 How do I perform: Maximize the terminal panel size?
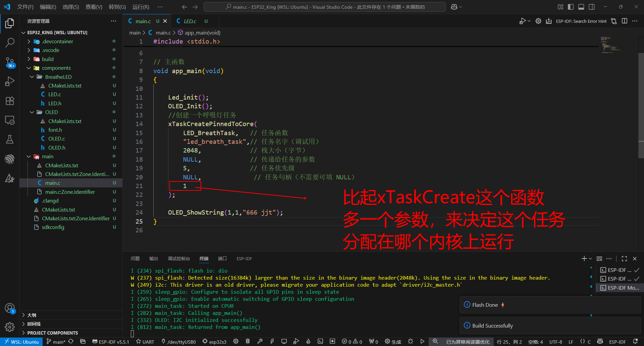(x=624, y=258)
